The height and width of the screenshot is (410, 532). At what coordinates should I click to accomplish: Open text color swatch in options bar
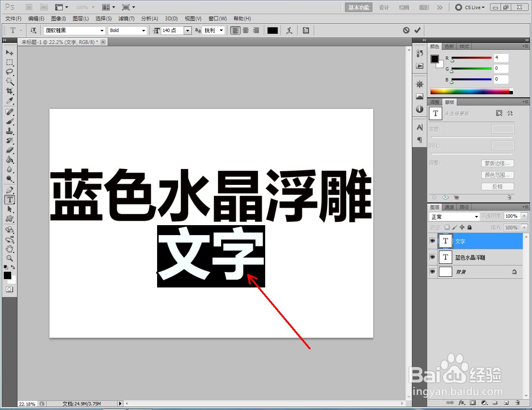tap(273, 30)
